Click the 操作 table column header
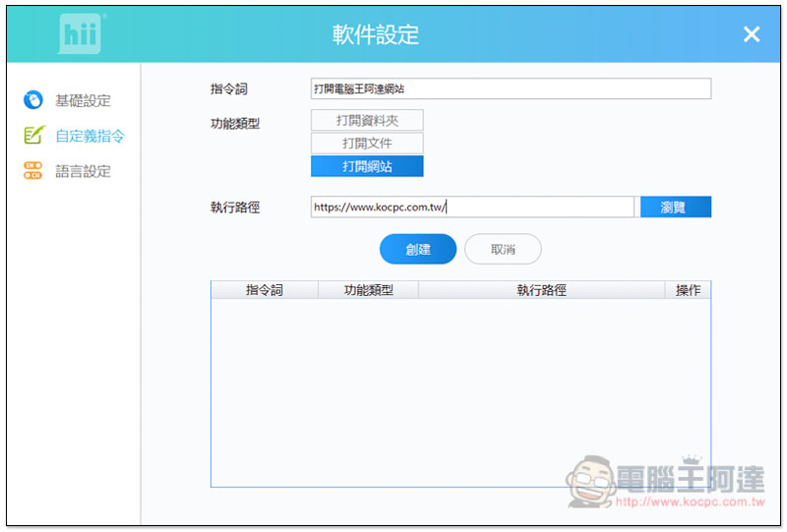Image resolution: width=787 pixels, height=532 pixels. (x=688, y=290)
